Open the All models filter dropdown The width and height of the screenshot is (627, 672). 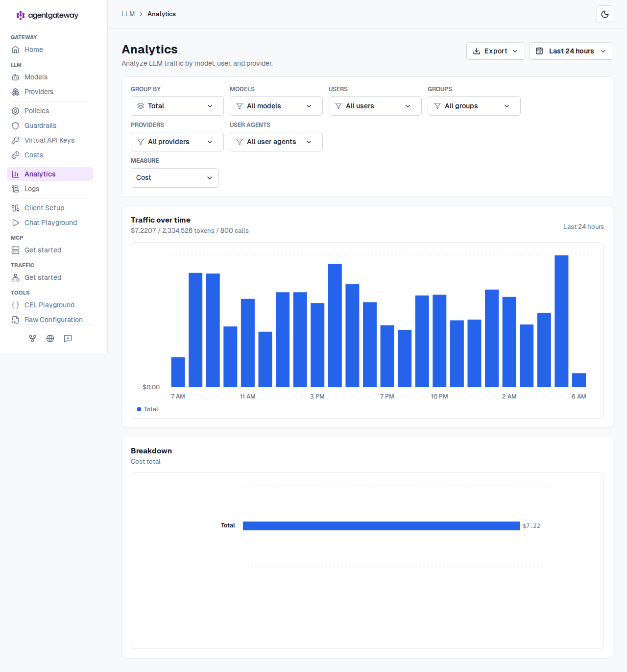tap(276, 106)
